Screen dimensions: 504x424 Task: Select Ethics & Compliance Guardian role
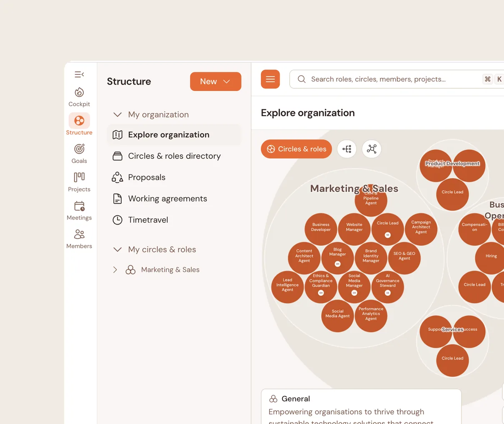click(x=321, y=287)
